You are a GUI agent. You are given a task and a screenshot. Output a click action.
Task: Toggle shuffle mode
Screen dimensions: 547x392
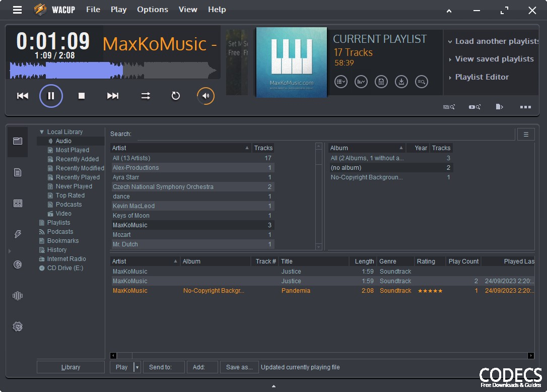point(146,96)
